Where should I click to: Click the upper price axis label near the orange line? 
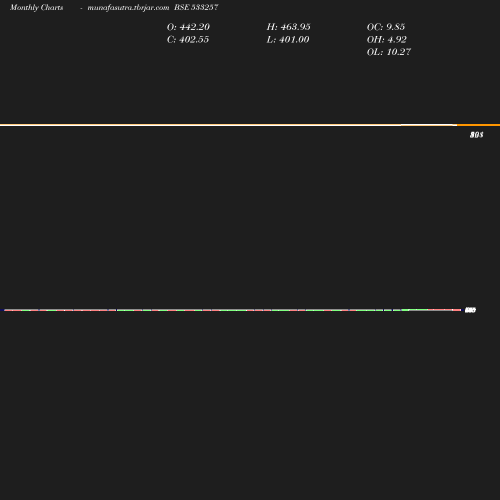pyautogui.click(x=477, y=135)
